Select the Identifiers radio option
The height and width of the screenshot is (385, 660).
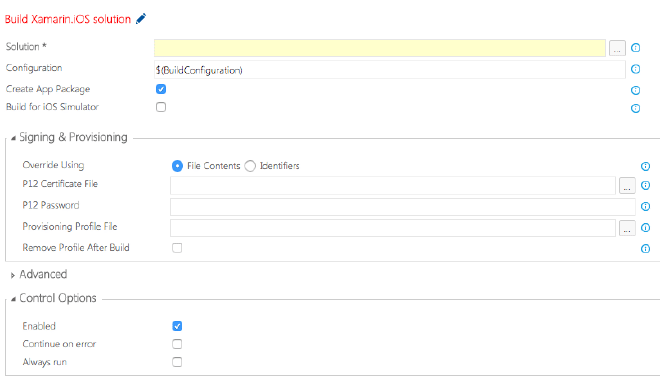click(x=250, y=166)
